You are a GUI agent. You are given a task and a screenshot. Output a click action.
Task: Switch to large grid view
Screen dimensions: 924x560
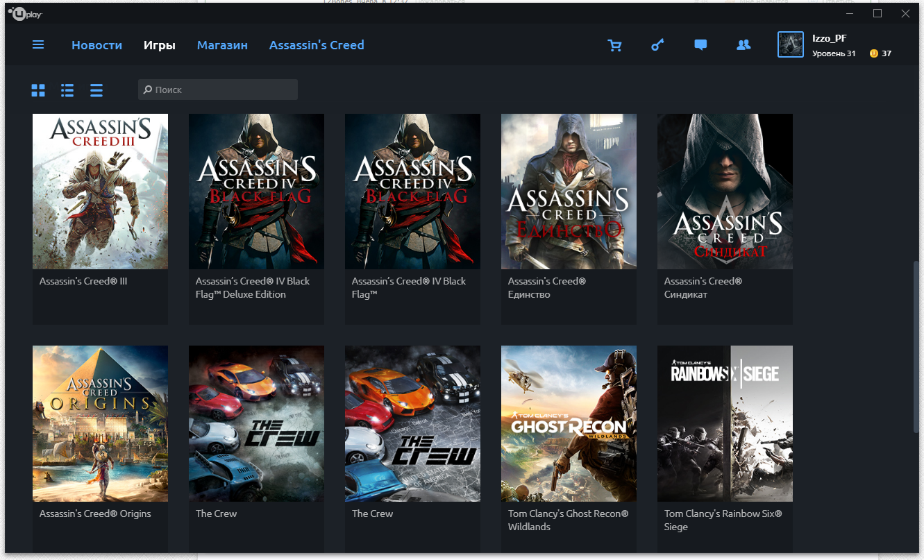38,90
